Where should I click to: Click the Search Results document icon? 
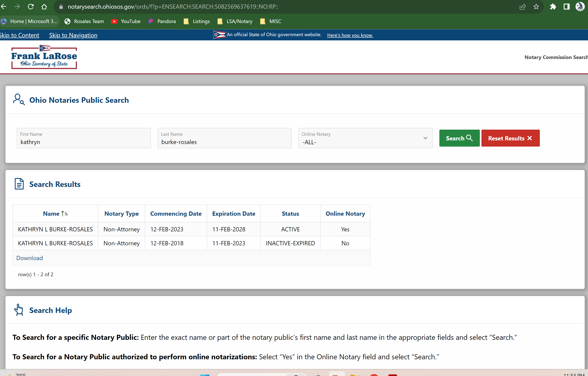[19, 184]
